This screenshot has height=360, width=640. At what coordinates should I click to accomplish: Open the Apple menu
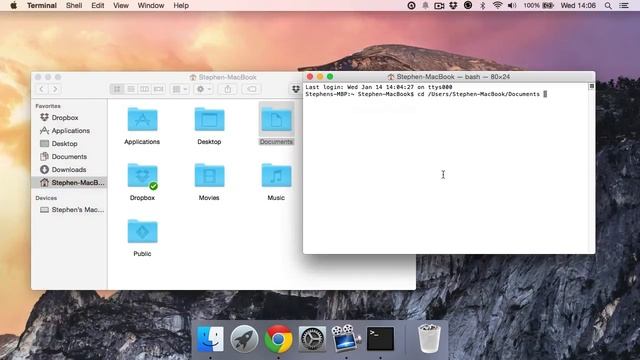click(13, 5)
